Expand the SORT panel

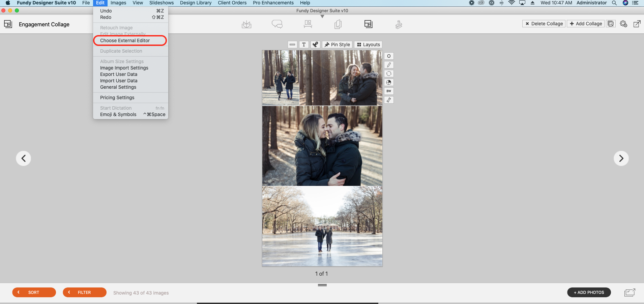click(34, 292)
